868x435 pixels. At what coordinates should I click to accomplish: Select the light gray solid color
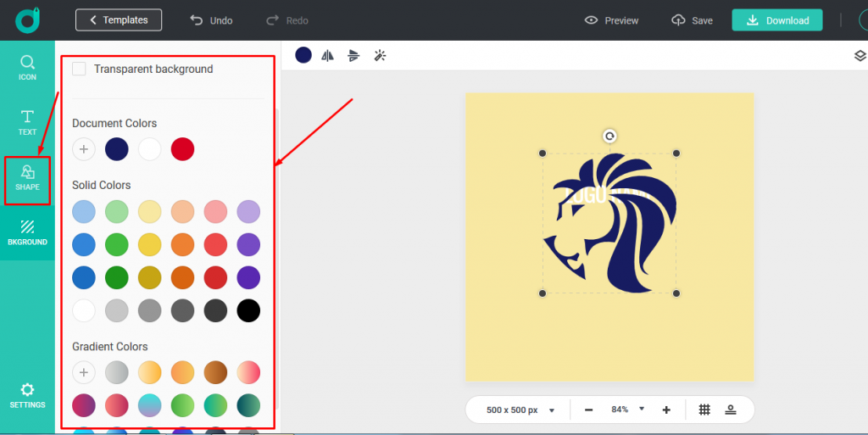click(x=117, y=311)
